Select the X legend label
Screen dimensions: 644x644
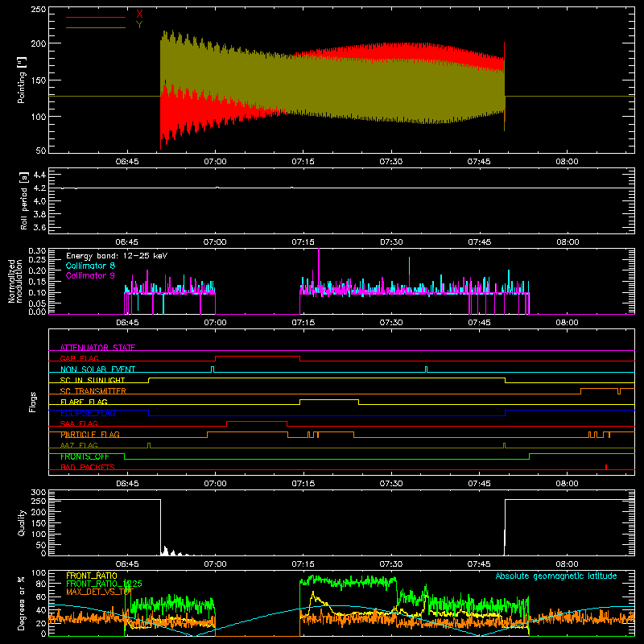[x=139, y=14]
